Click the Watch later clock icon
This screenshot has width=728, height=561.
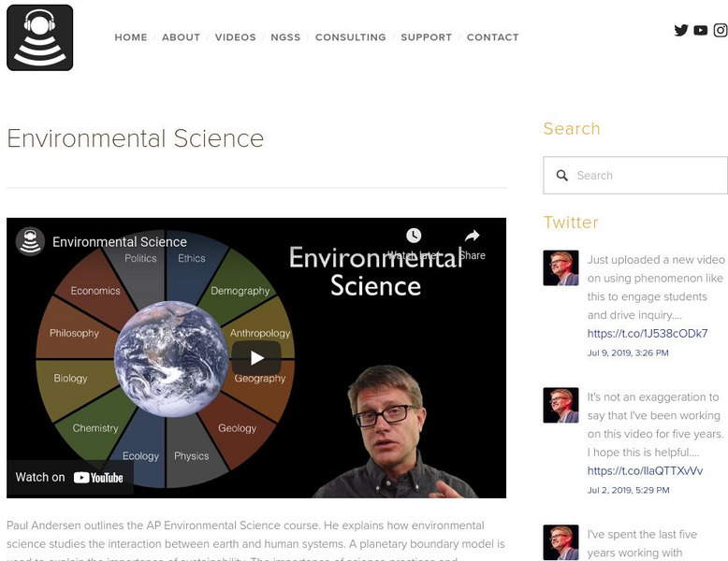(414, 236)
